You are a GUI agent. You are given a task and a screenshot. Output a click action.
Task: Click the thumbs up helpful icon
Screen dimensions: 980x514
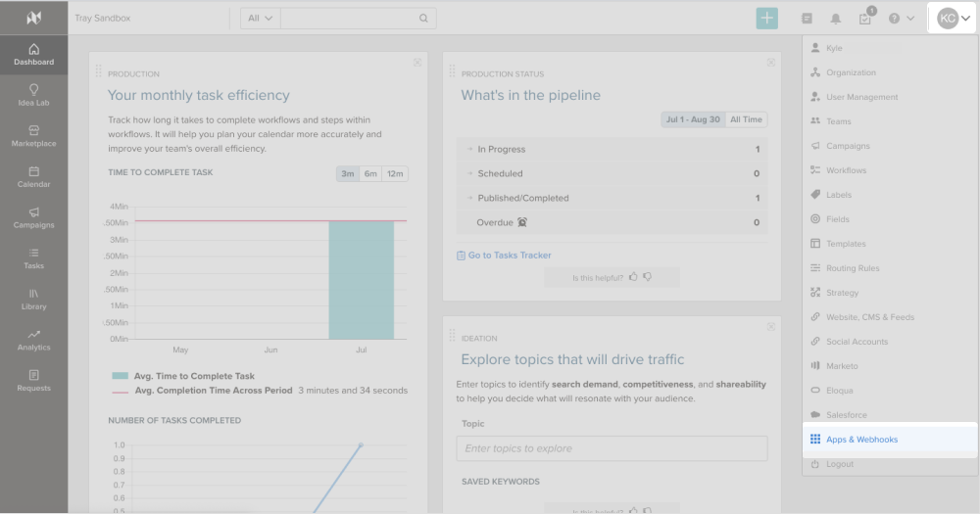point(633,277)
